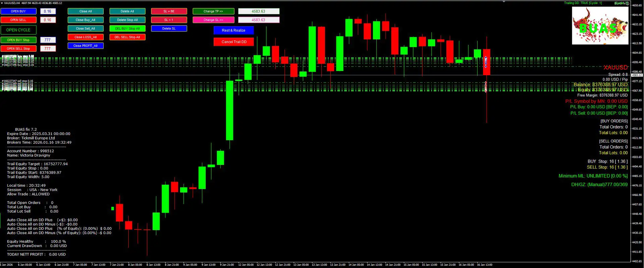Select the pink Change SL price field
644x268 pixels.
(x=259, y=20)
